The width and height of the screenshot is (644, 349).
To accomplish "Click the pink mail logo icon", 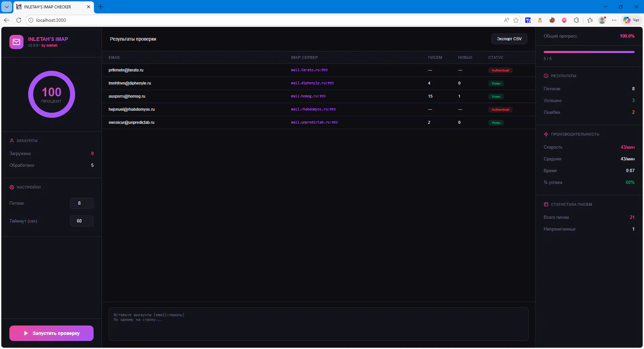I will point(16,42).
